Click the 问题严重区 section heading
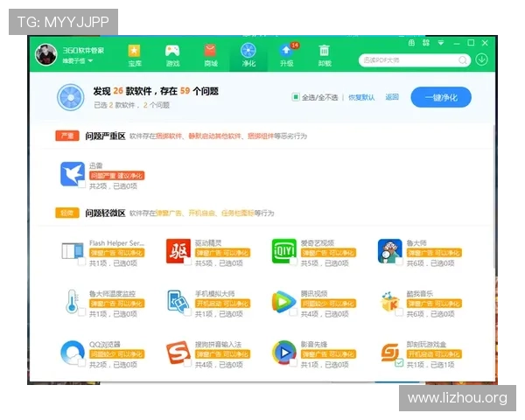The height and width of the screenshot is (420, 525). click(x=105, y=136)
